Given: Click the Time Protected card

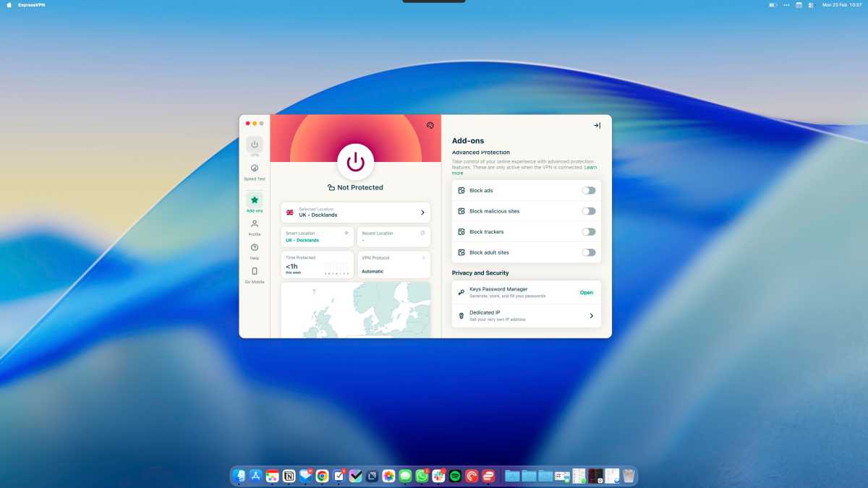Looking at the screenshot, I should (x=318, y=265).
